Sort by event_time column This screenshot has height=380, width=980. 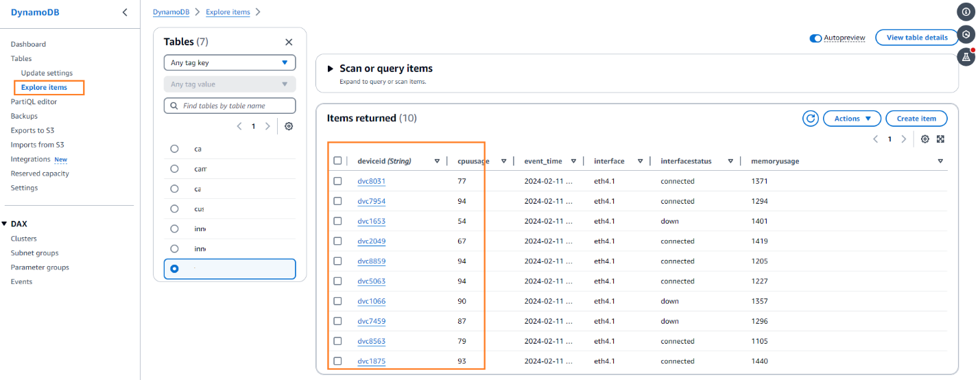[573, 161]
